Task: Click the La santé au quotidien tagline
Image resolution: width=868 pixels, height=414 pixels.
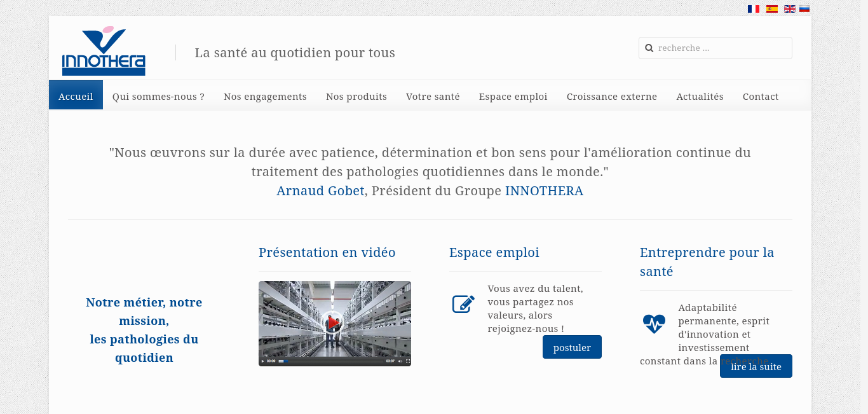Action: pyautogui.click(x=295, y=53)
